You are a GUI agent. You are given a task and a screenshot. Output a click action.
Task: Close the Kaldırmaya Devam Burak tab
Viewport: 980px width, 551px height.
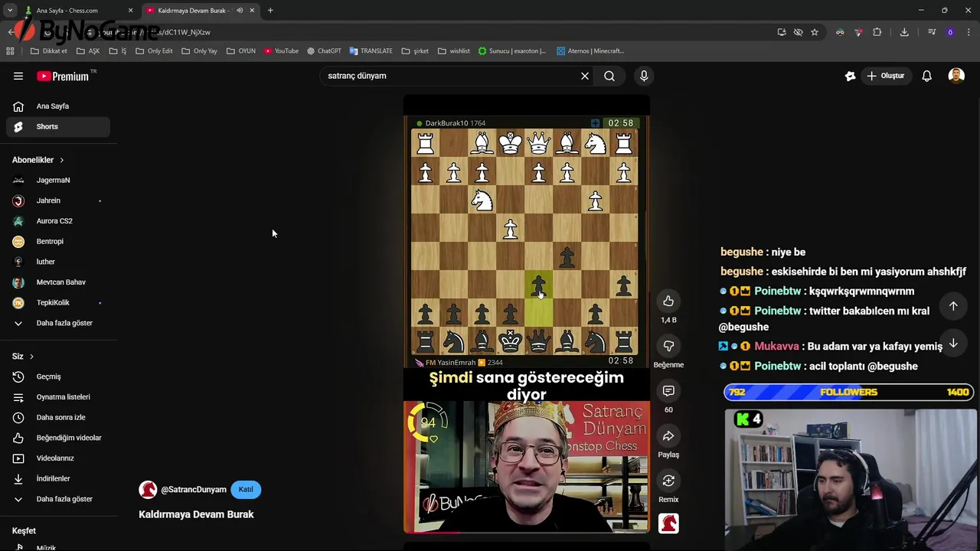click(252, 11)
